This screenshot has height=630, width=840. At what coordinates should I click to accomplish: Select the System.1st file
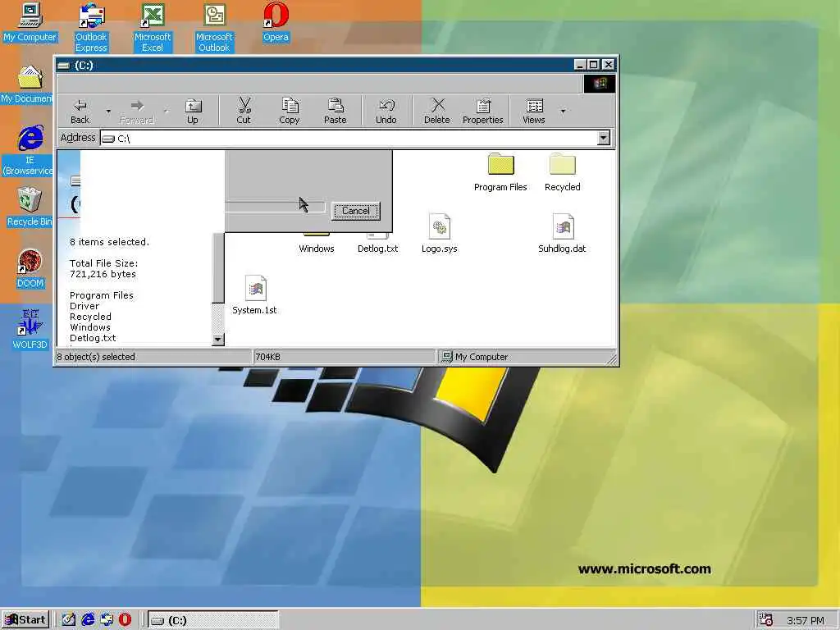(255, 295)
